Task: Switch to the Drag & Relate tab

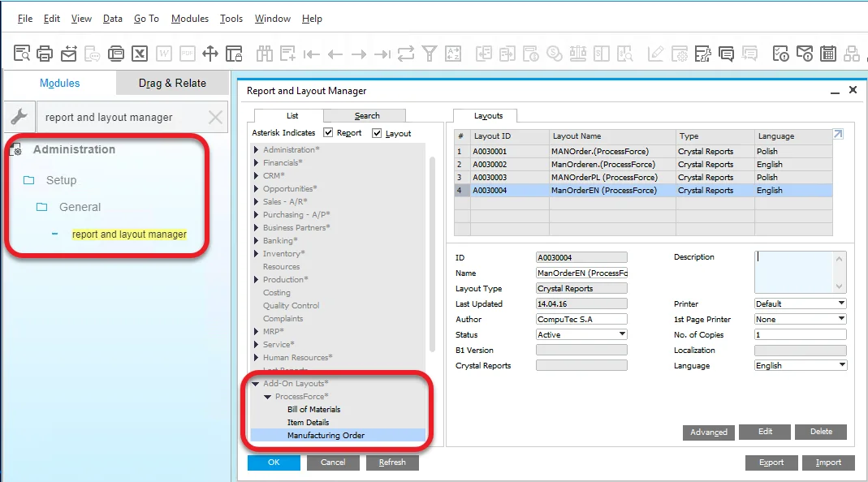Action: (172, 83)
